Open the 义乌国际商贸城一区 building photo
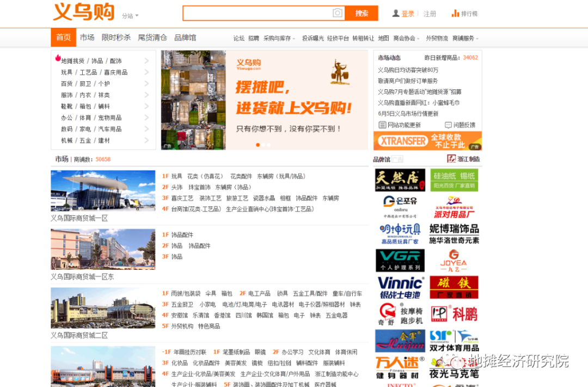The width and height of the screenshot is (588, 387). 103,191
